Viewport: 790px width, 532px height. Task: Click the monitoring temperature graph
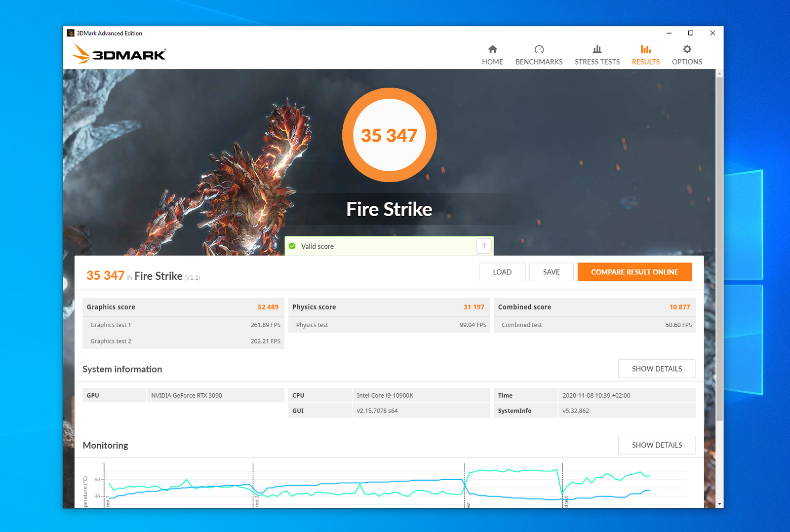tap(390, 485)
